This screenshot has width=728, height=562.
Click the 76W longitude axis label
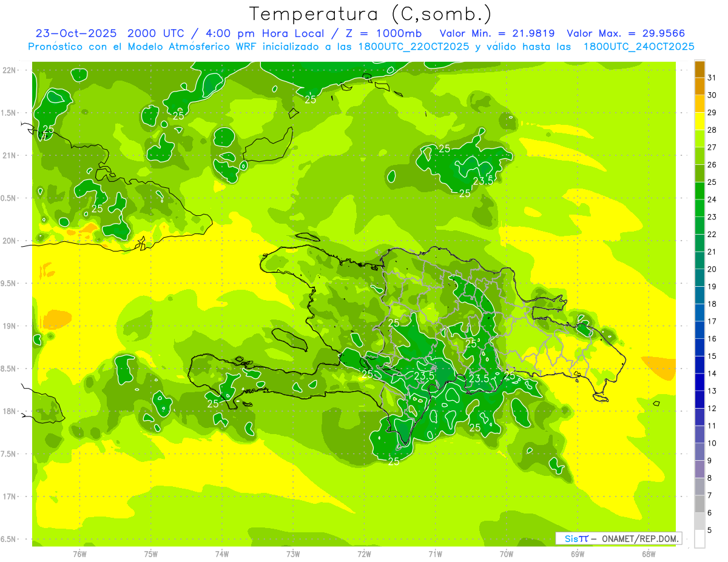click(79, 554)
